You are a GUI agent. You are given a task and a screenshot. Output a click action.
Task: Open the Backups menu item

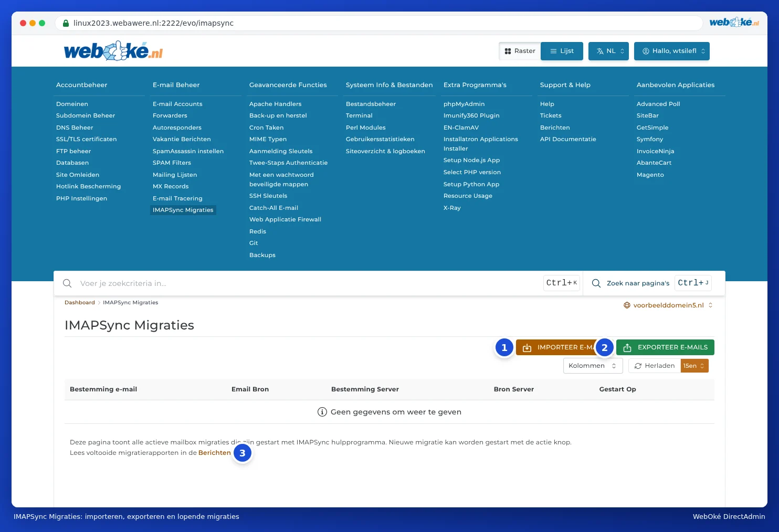pyautogui.click(x=262, y=255)
